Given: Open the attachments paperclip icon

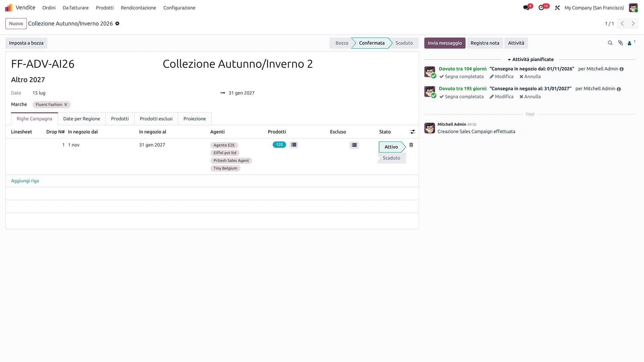Looking at the screenshot, I should (x=620, y=43).
